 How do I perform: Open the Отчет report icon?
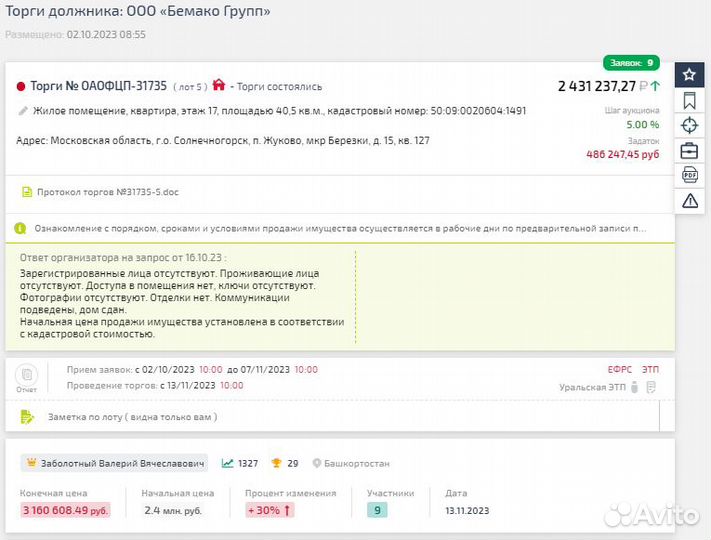pyautogui.click(x=27, y=377)
